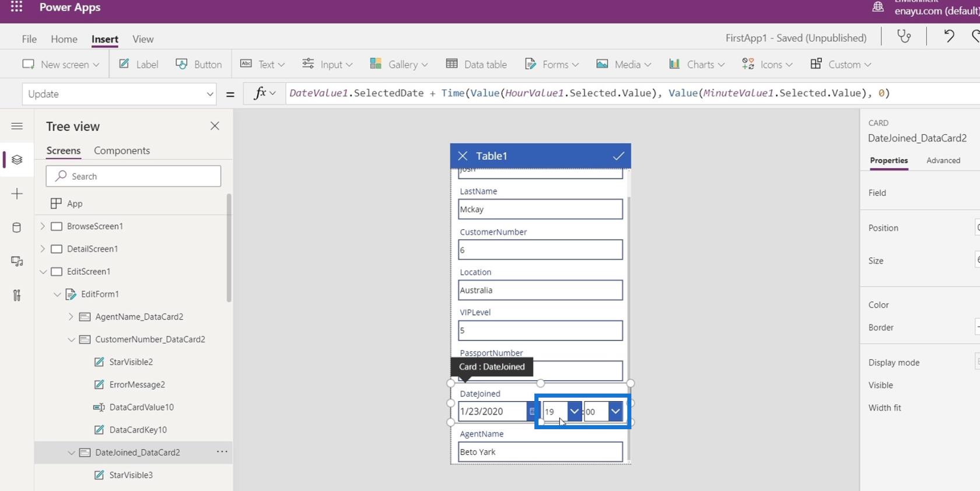Open the Update property selector dropdown
980x491 pixels.
tap(119, 94)
